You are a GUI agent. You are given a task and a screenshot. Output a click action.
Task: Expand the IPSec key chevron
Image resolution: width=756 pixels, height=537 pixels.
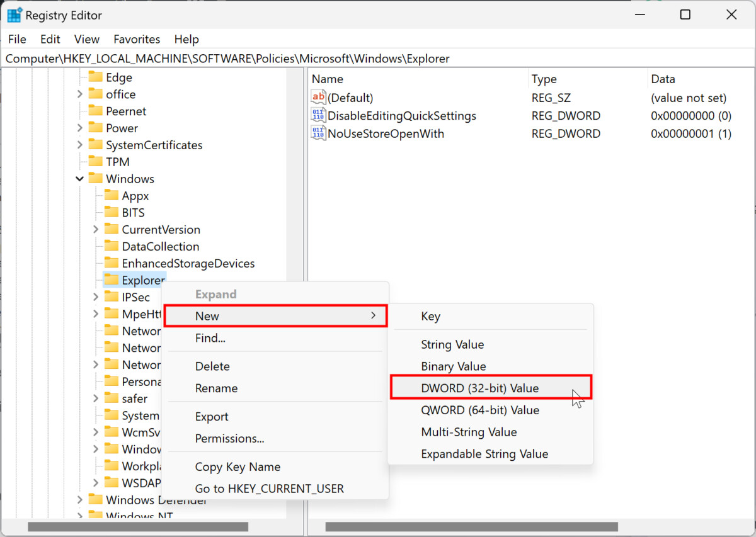click(x=96, y=297)
